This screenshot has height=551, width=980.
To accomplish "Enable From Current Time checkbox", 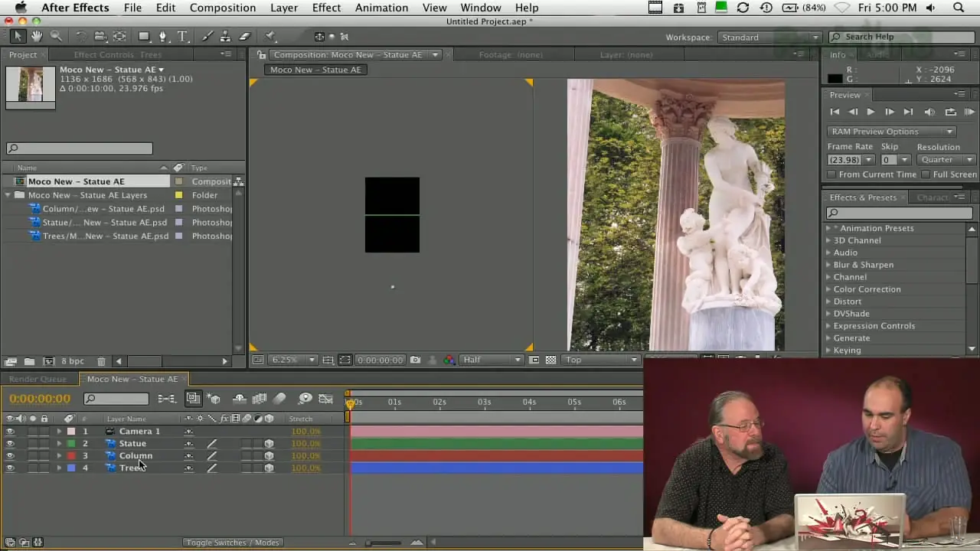I will click(832, 174).
